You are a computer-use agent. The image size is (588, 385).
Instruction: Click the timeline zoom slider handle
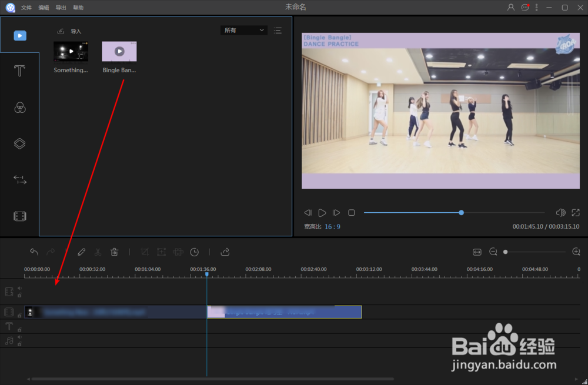click(x=506, y=252)
